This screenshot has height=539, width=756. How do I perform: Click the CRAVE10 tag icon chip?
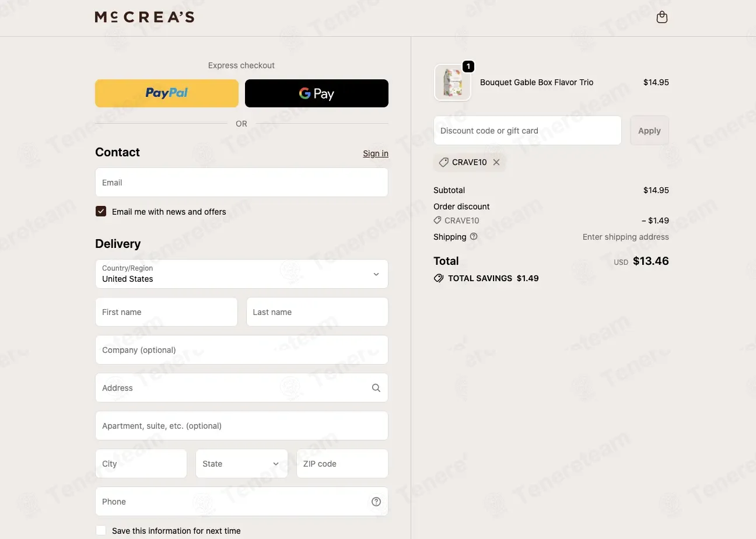(444, 162)
